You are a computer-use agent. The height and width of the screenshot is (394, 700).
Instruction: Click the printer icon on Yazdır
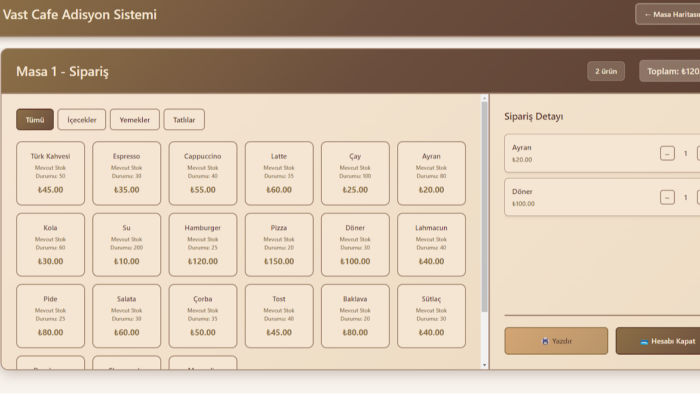(545, 341)
